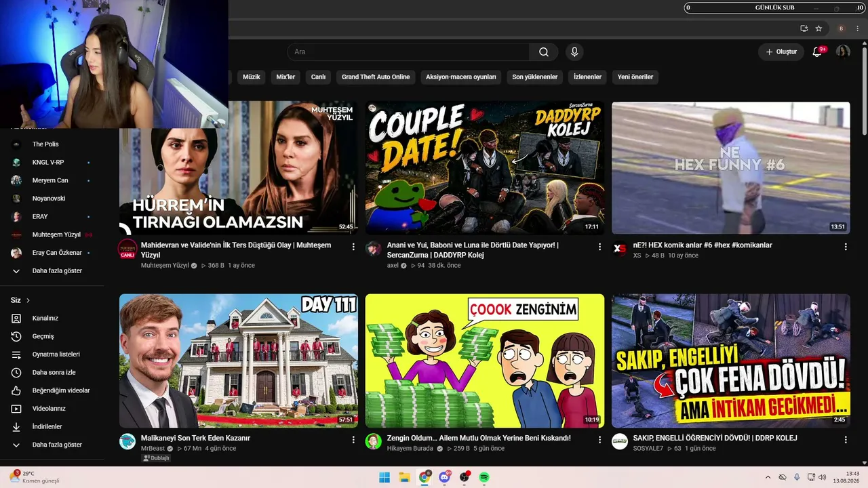Open options for Anani ve Yui video
Screen dimensions: 868x488
[x=599, y=247]
